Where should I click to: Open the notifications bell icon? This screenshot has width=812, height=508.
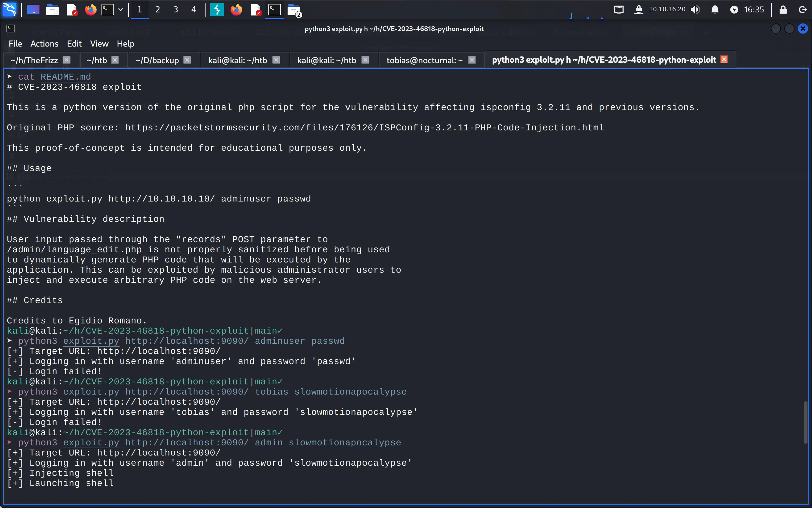point(715,10)
